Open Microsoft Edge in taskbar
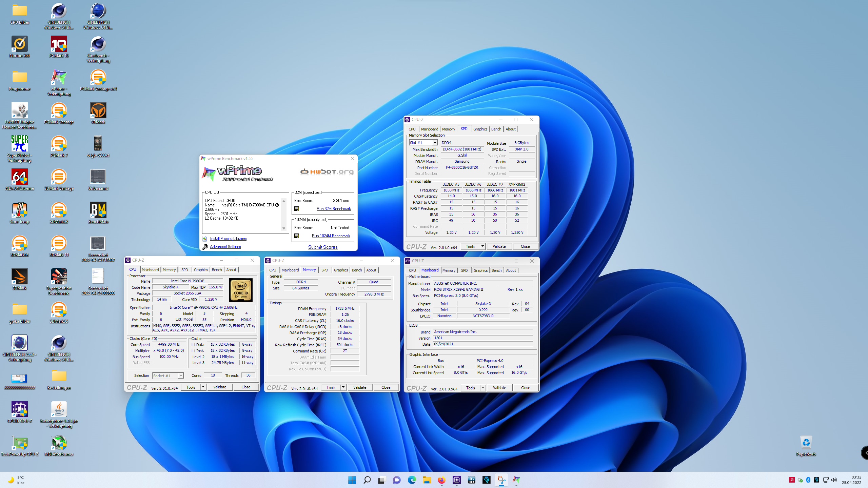Viewport: 868px width, 488px height. 412,480
